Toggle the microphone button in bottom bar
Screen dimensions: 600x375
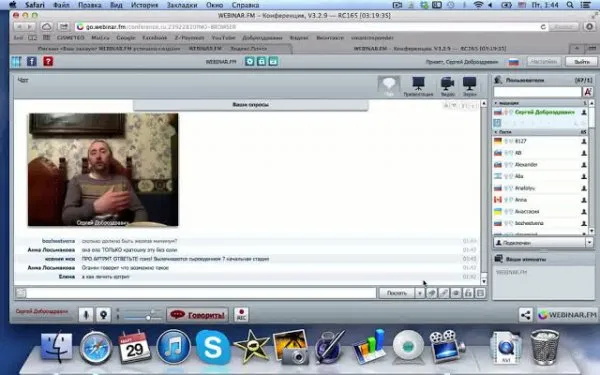tap(86, 315)
